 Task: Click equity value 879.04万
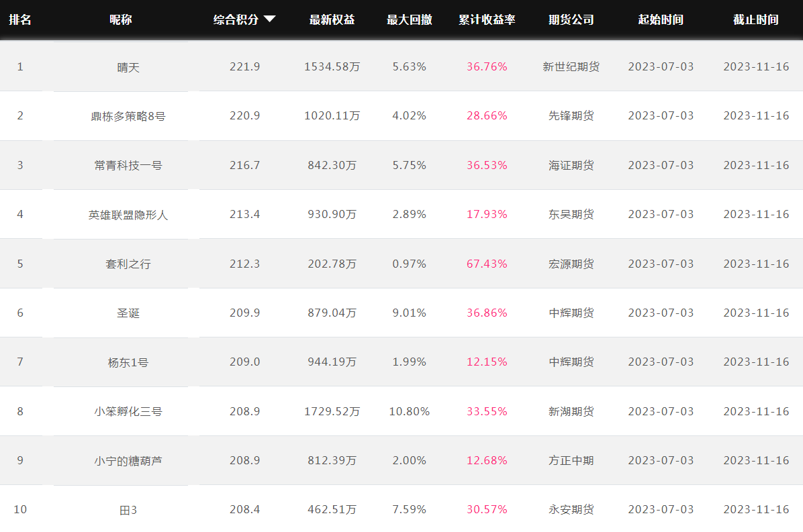pyautogui.click(x=332, y=313)
